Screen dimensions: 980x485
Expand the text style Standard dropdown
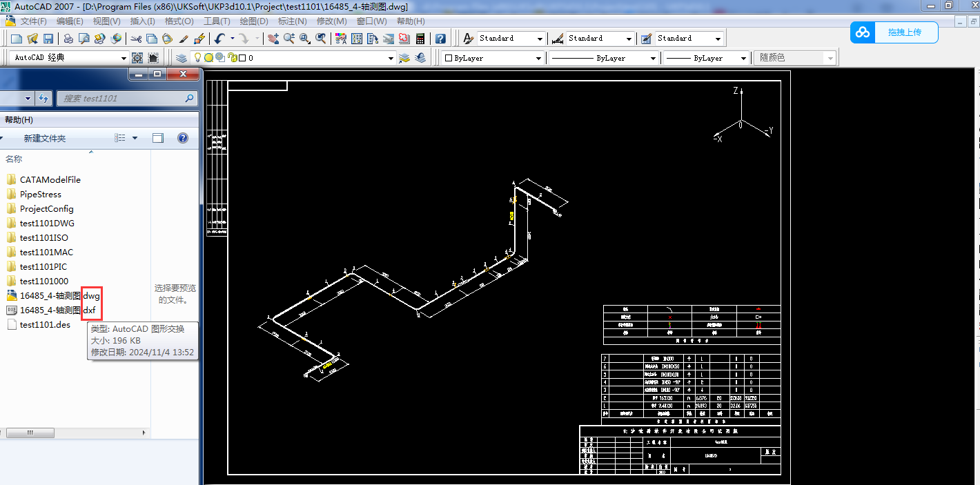[539, 39]
